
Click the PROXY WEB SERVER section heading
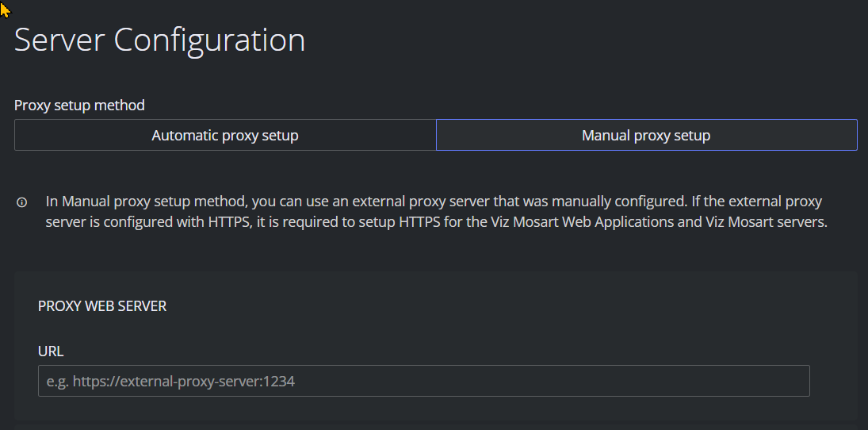coord(101,306)
